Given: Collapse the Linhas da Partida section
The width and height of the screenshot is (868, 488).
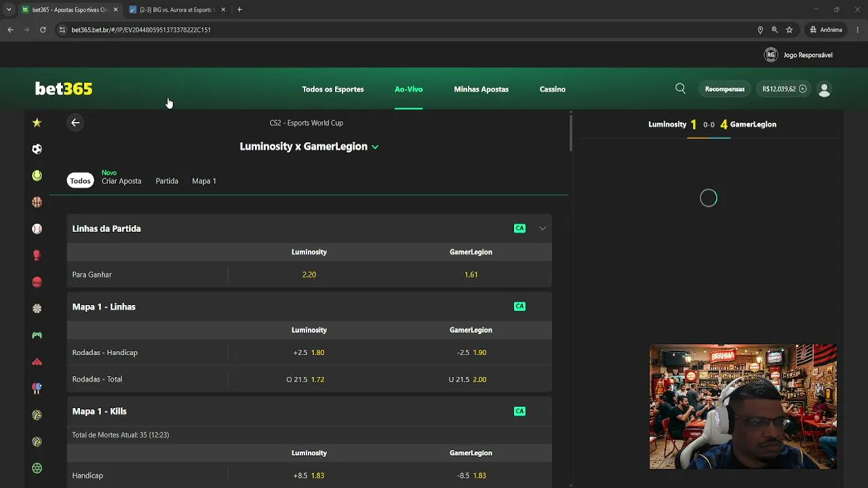Looking at the screenshot, I should [542, 228].
